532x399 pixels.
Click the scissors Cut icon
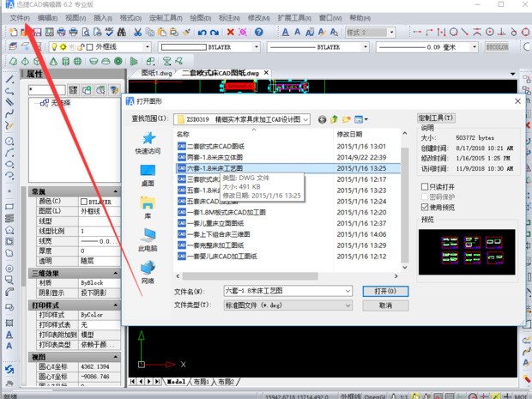[137, 33]
